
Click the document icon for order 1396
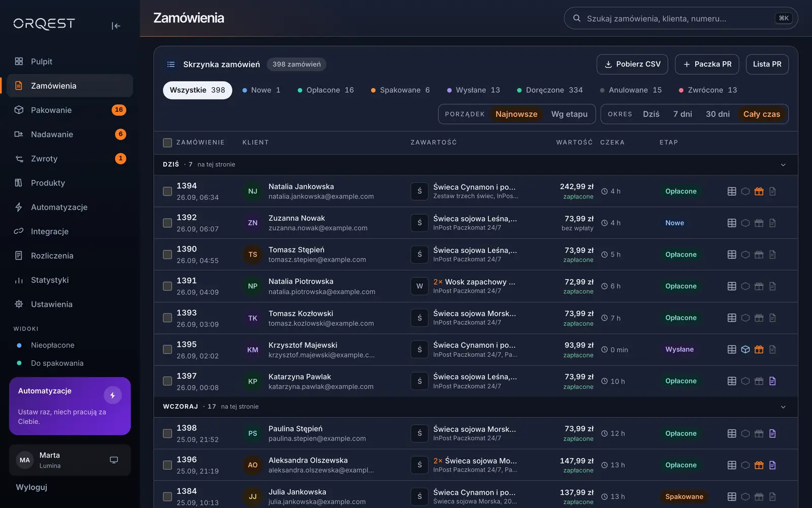coord(772,465)
